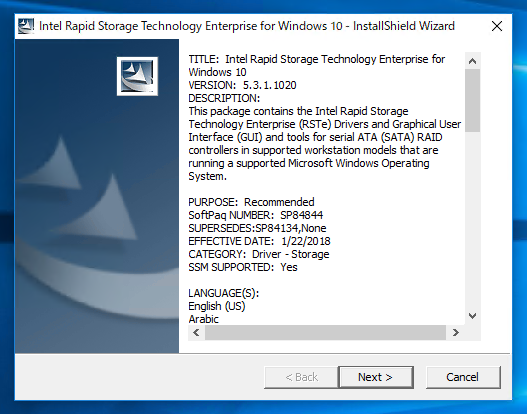Screen dimensions: 527x414
Task: Click the vertical scrollbar thumb
Action: pos(473,100)
